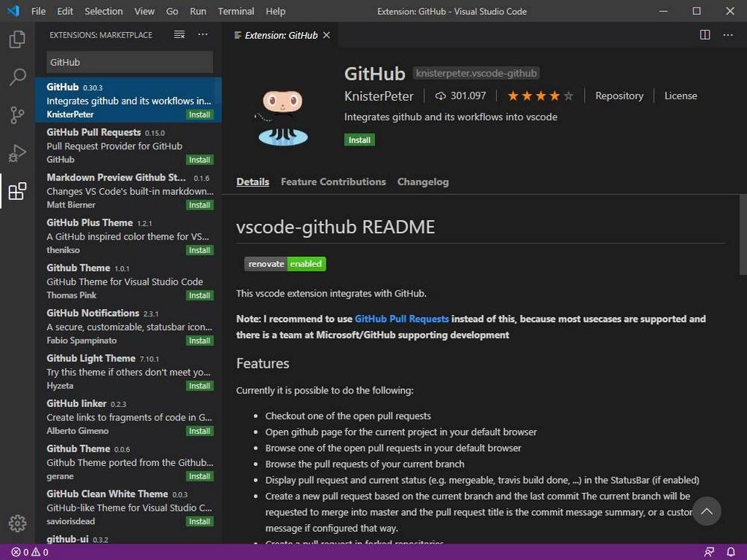Close the Extension: GitHub tab
Viewport: 747px width, 560px height.
(326, 35)
